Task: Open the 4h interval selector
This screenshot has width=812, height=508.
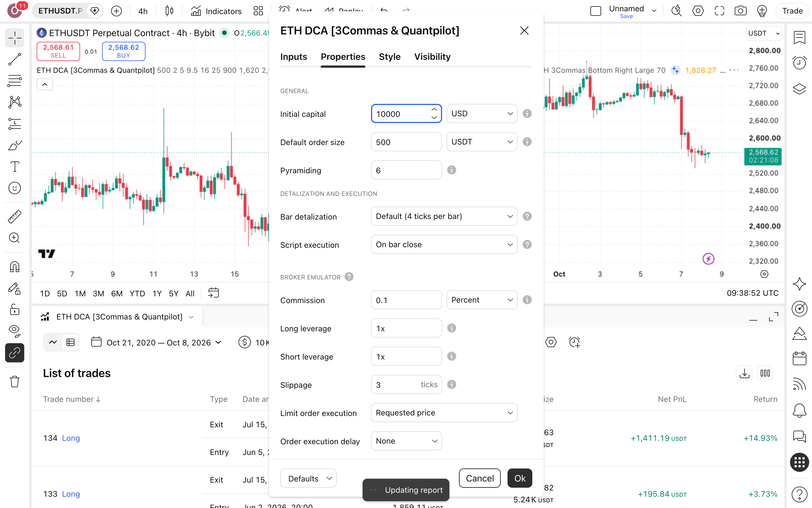Action: tap(143, 11)
